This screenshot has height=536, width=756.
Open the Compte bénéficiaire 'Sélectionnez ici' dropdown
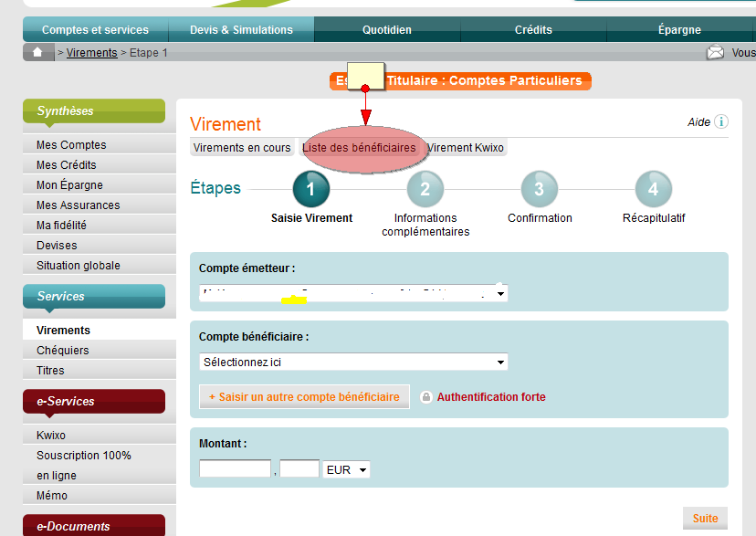(353, 362)
